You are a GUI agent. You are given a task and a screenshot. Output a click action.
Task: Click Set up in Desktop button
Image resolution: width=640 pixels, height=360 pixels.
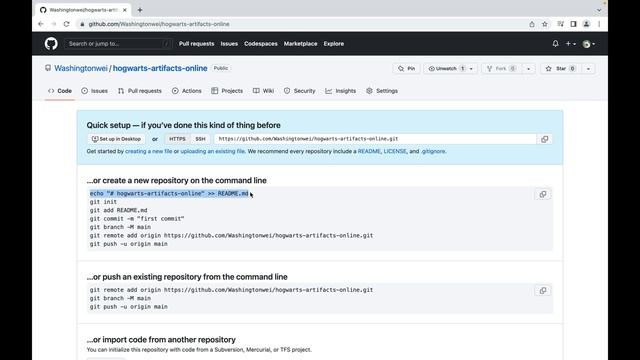(x=116, y=139)
